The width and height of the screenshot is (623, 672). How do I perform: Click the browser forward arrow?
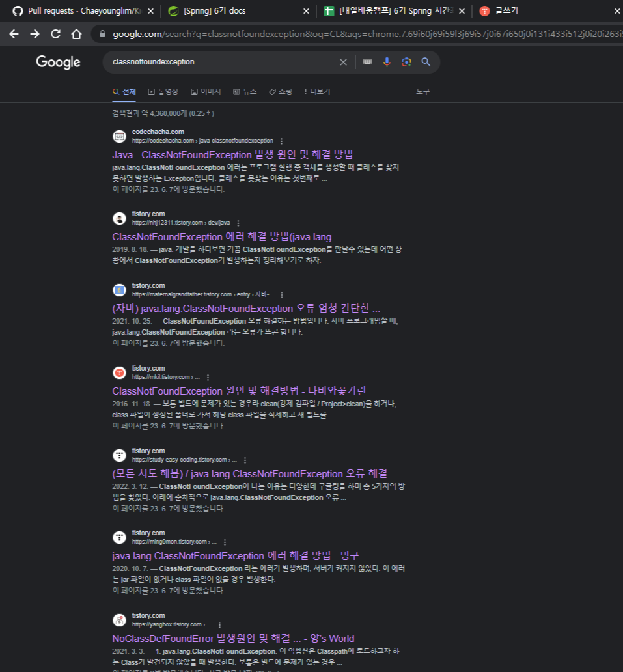[35, 34]
